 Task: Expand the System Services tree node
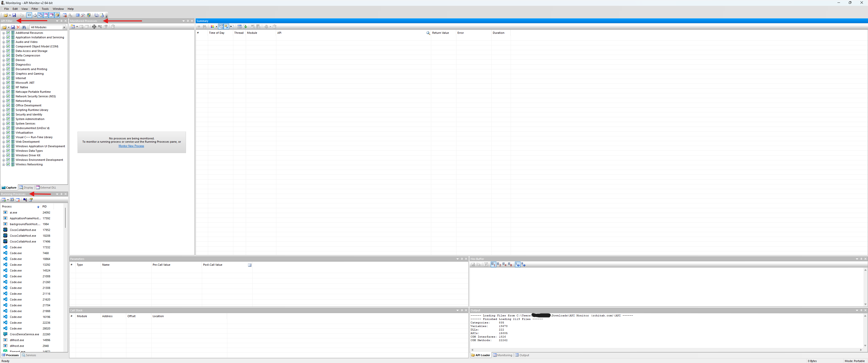pyautogui.click(x=3, y=124)
